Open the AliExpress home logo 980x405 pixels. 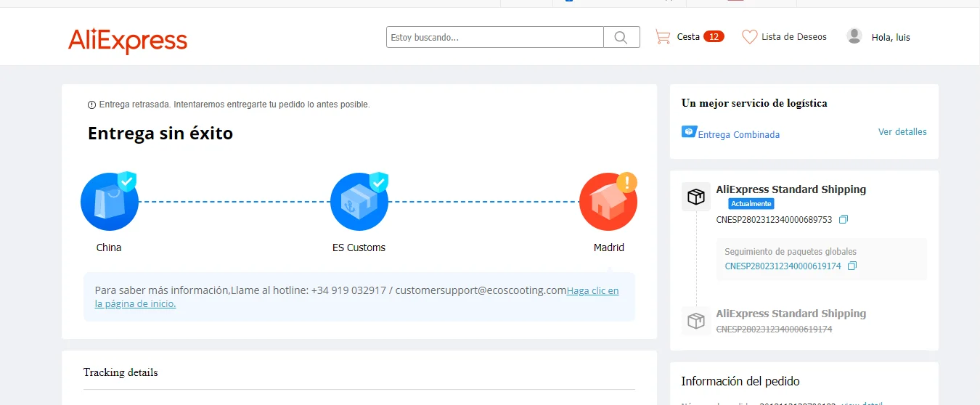128,41
